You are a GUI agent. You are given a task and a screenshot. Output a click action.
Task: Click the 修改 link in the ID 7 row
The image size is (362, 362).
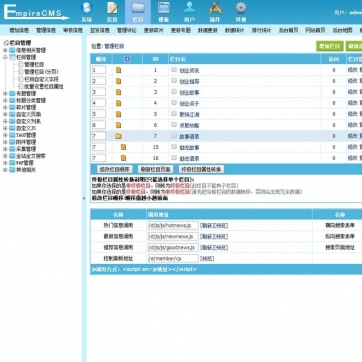352,136
